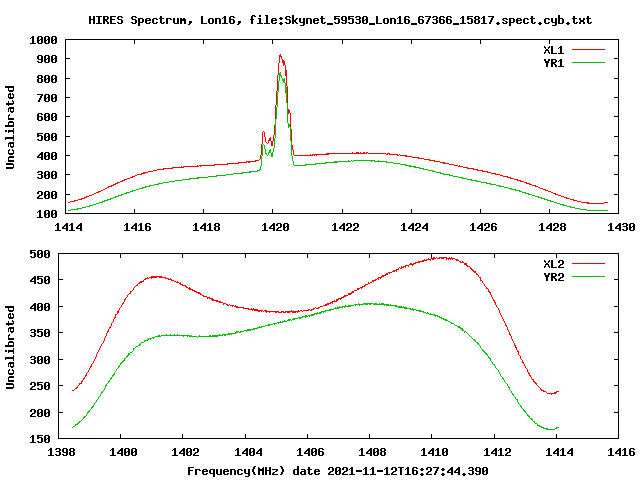The image size is (640, 480).
Task: Click the top plot 200 y-axis tick label
Action: pos(47,195)
